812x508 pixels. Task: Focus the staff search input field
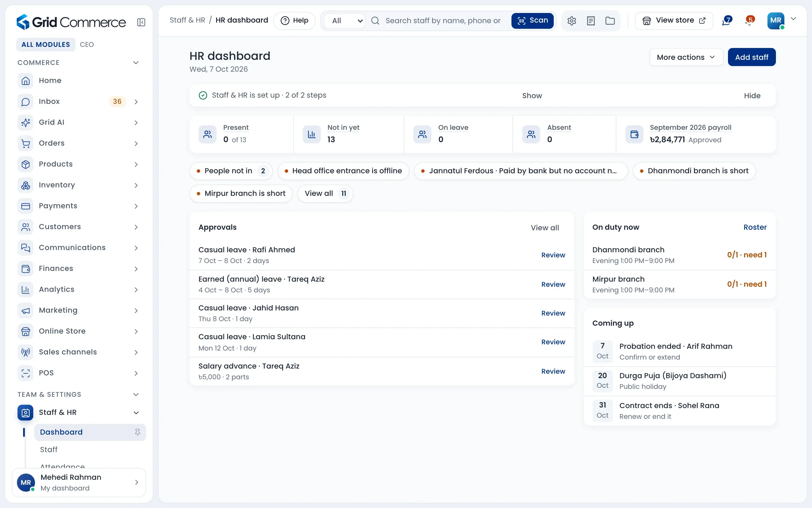pyautogui.click(x=443, y=21)
